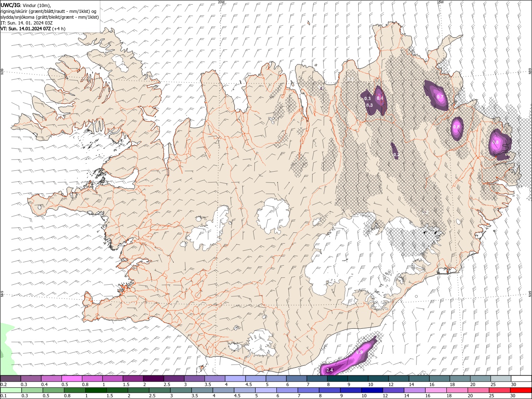Image resolution: width=532 pixels, height=399 pixels.
Task: Select the light grey 25 snow legend swatch
Action: (x=500, y=379)
